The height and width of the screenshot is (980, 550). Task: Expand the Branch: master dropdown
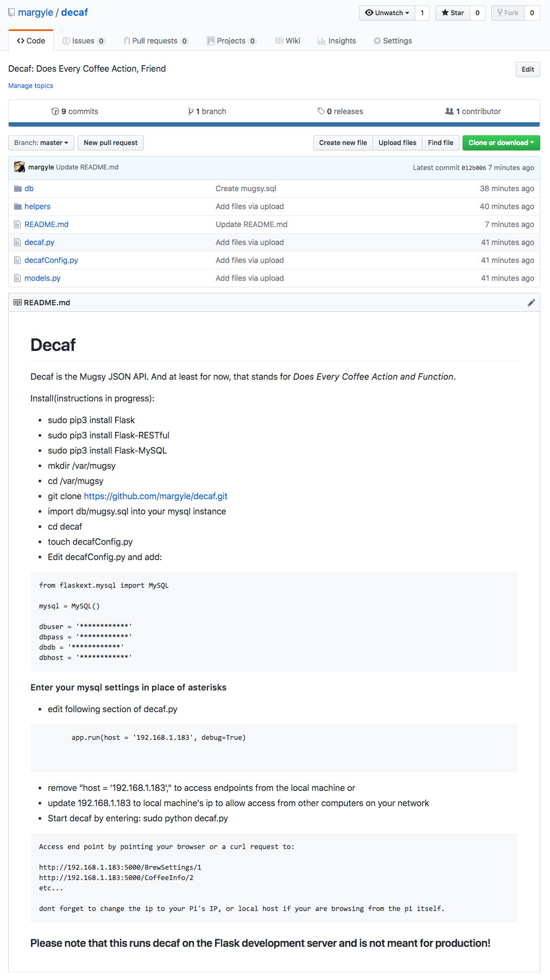tap(41, 143)
